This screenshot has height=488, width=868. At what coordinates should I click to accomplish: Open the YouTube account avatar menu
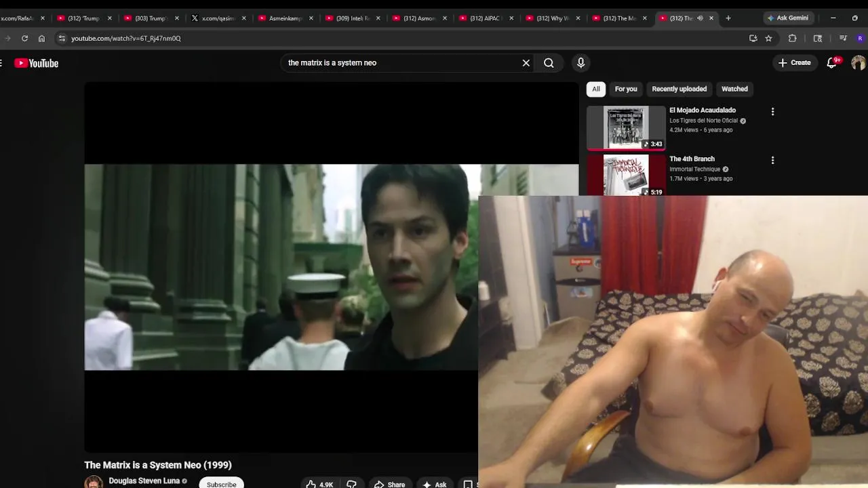coord(858,63)
